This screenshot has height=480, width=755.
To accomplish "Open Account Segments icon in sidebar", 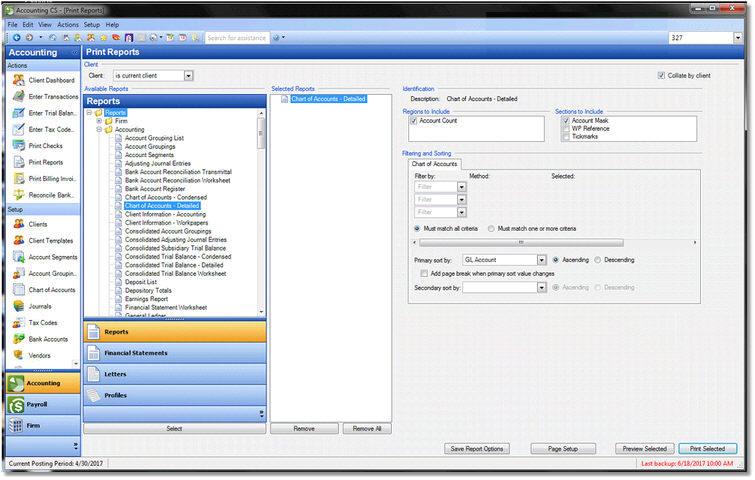I will [19, 257].
